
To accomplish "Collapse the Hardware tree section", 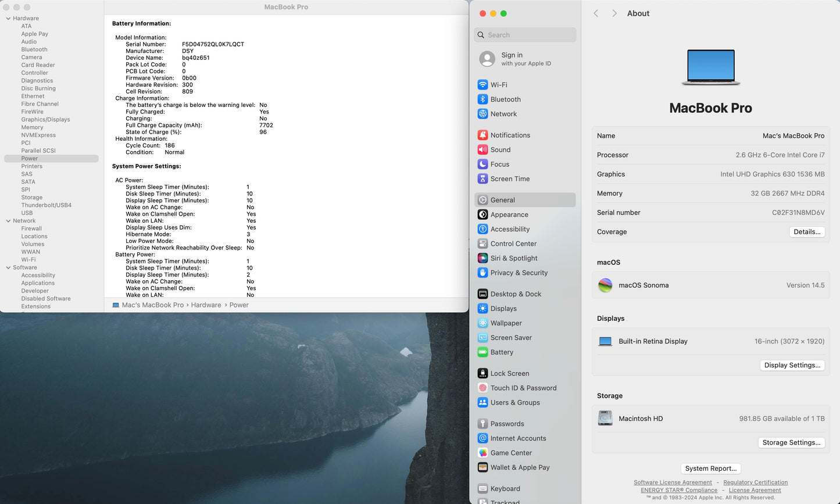I will coord(8,19).
